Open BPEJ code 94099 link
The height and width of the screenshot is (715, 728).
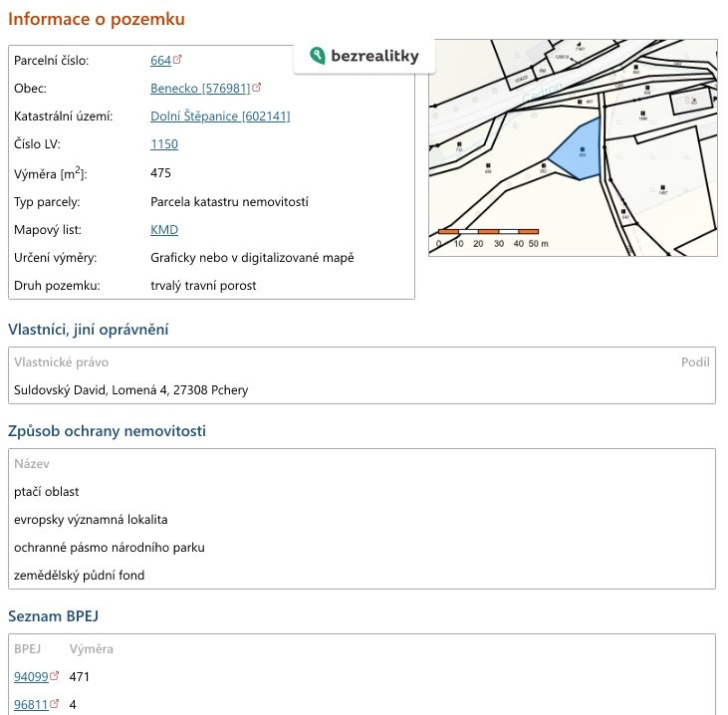[x=30, y=677]
